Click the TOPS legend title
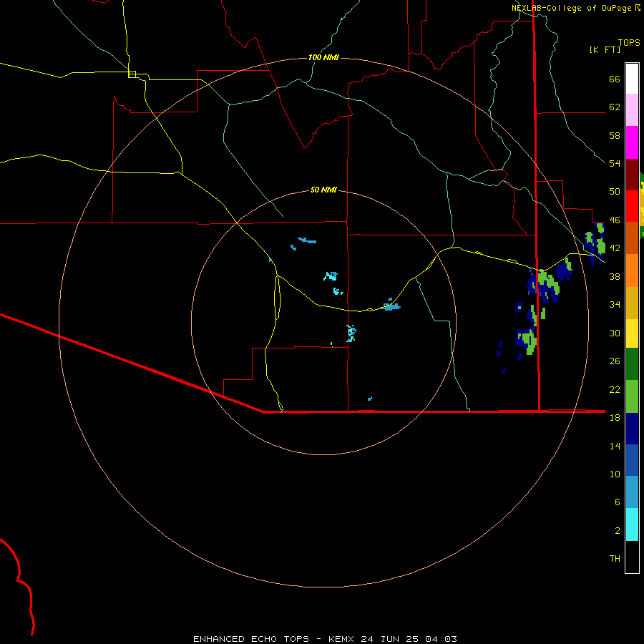The image size is (644, 644). [x=629, y=42]
